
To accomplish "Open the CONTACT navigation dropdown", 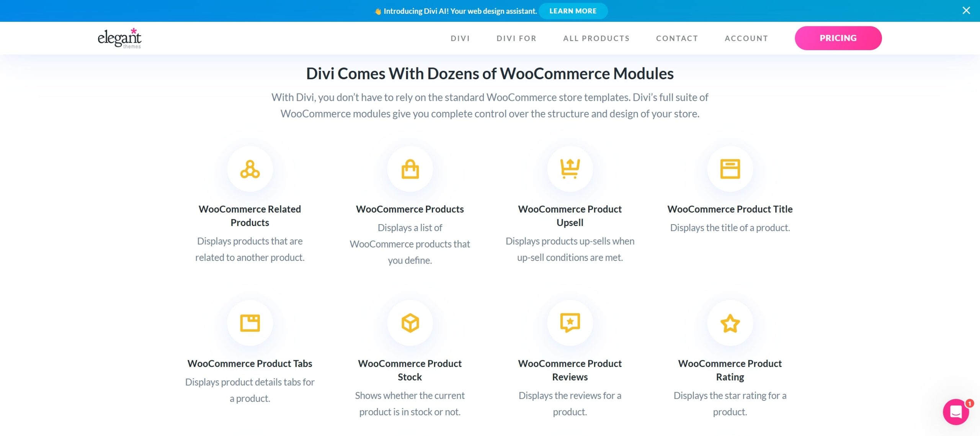I will [x=678, y=38].
